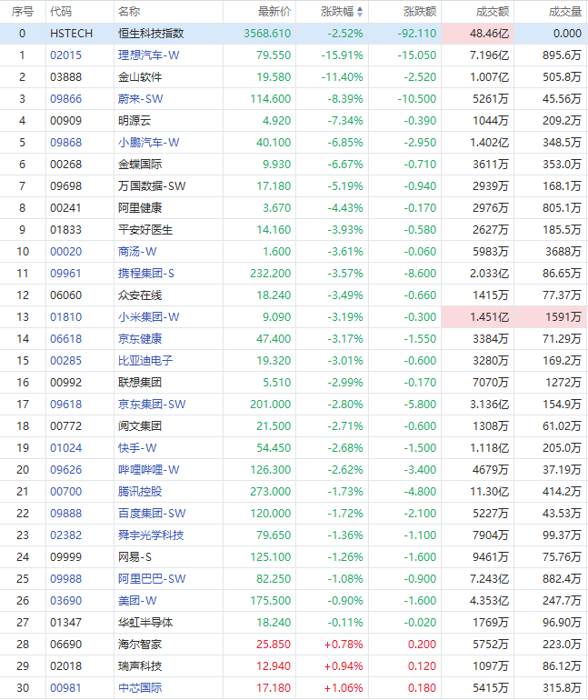Click the 3568.610 index price cell

(x=267, y=34)
